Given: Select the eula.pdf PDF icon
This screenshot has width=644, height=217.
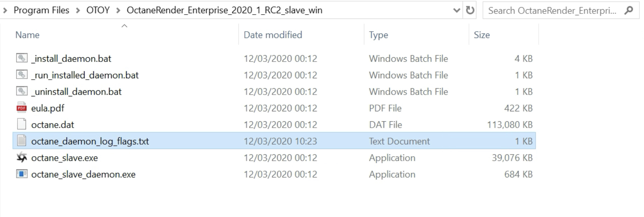Looking at the screenshot, I should tap(22, 108).
